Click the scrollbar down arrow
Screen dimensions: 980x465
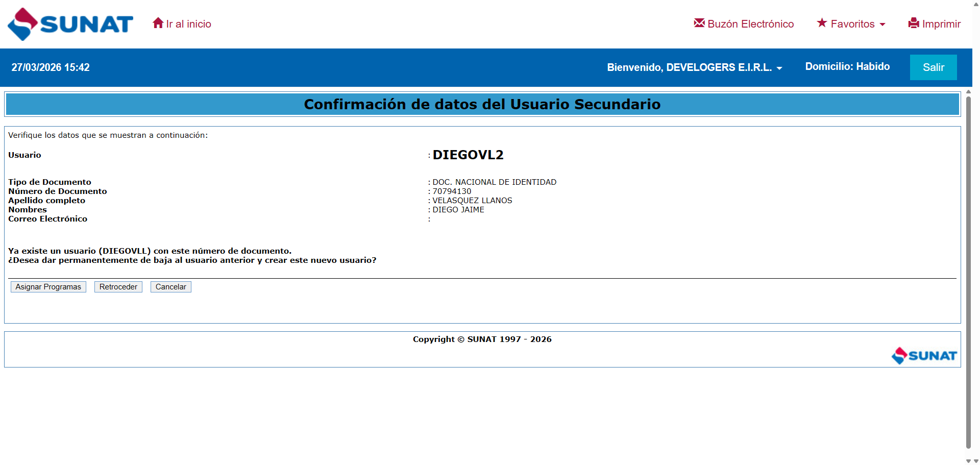(x=968, y=461)
